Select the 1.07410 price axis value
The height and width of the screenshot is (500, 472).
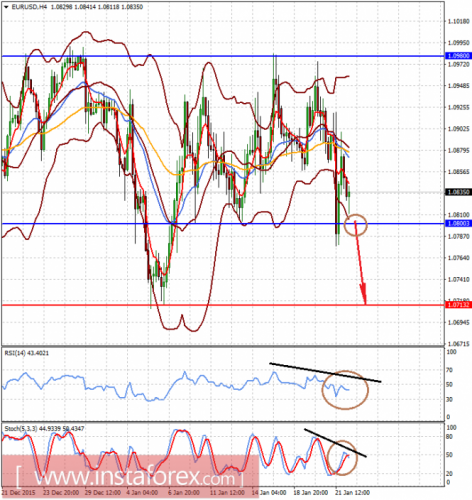[459, 279]
